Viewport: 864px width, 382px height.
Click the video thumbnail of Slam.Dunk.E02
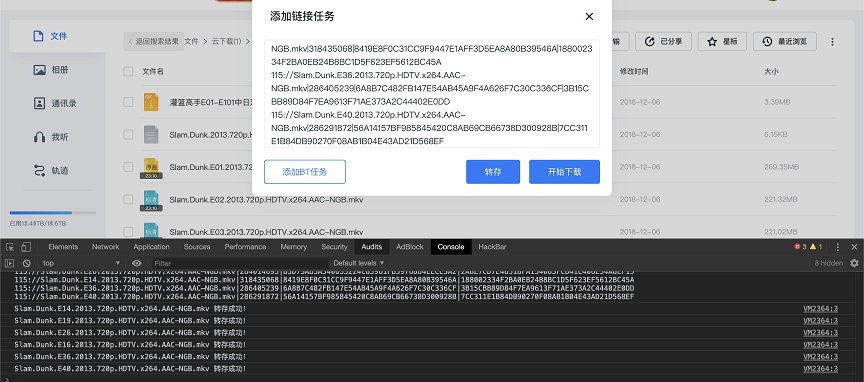tap(151, 200)
